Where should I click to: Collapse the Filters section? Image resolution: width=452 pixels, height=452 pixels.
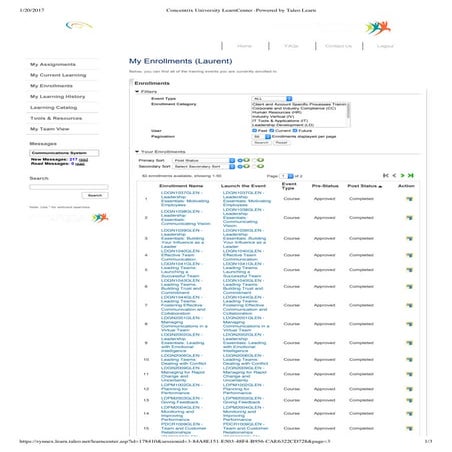(137, 91)
